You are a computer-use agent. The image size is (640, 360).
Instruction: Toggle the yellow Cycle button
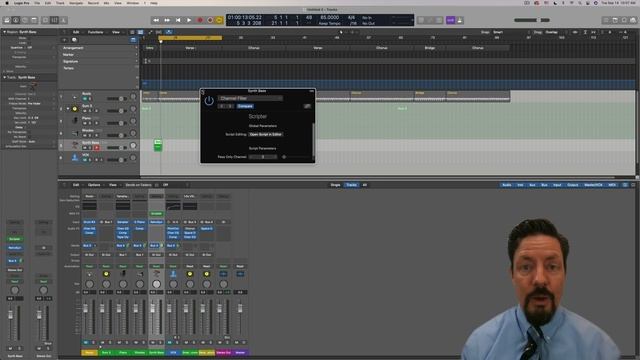pyautogui.click(x=220, y=20)
